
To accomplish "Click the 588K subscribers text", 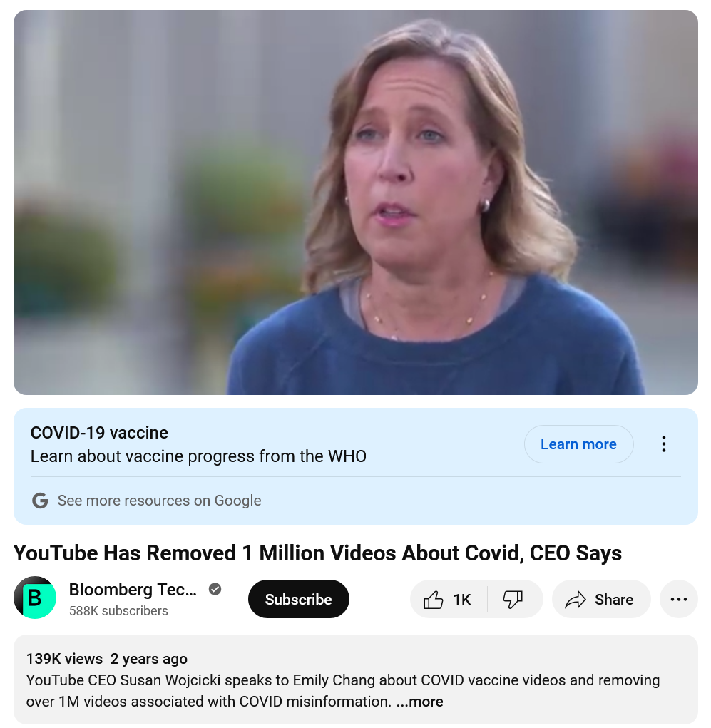I will pyautogui.click(x=118, y=610).
